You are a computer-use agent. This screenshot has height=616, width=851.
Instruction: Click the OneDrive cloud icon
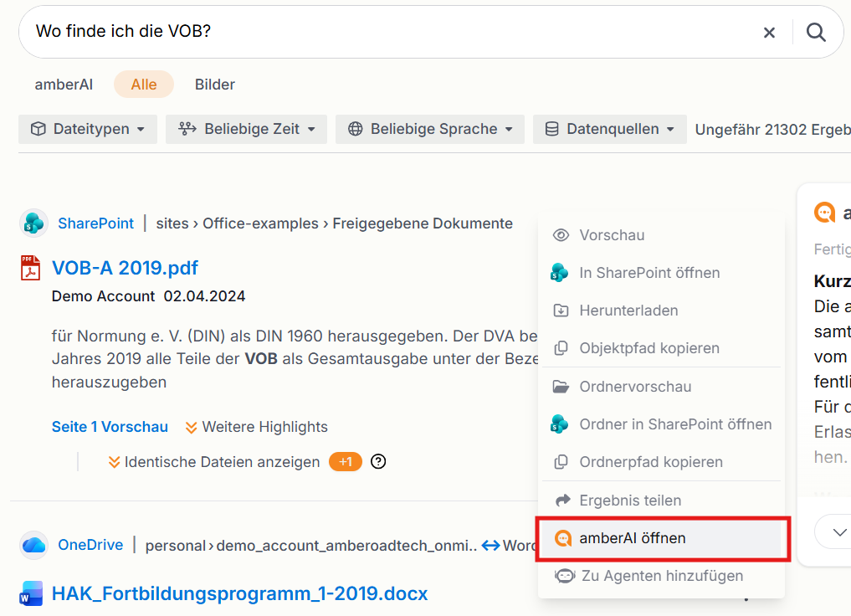pyautogui.click(x=33, y=545)
